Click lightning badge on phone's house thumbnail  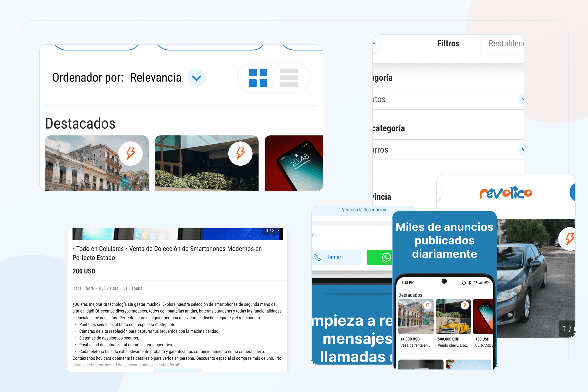428,305
